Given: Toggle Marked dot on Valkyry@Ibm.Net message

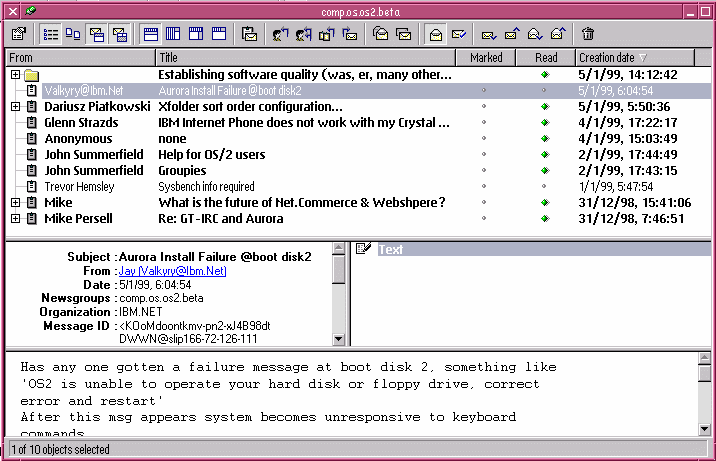Looking at the screenshot, I should coord(484,90).
